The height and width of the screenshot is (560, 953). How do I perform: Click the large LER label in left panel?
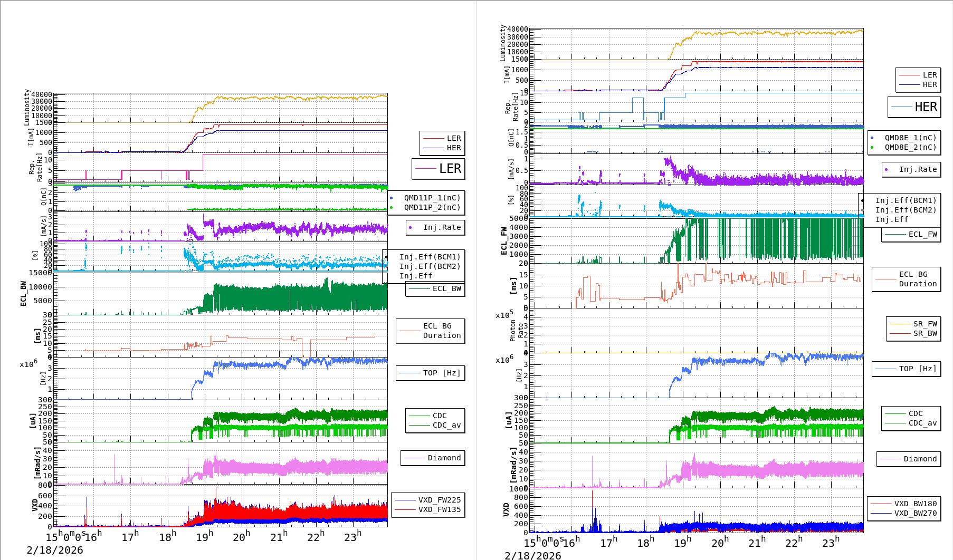pos(450,169)
